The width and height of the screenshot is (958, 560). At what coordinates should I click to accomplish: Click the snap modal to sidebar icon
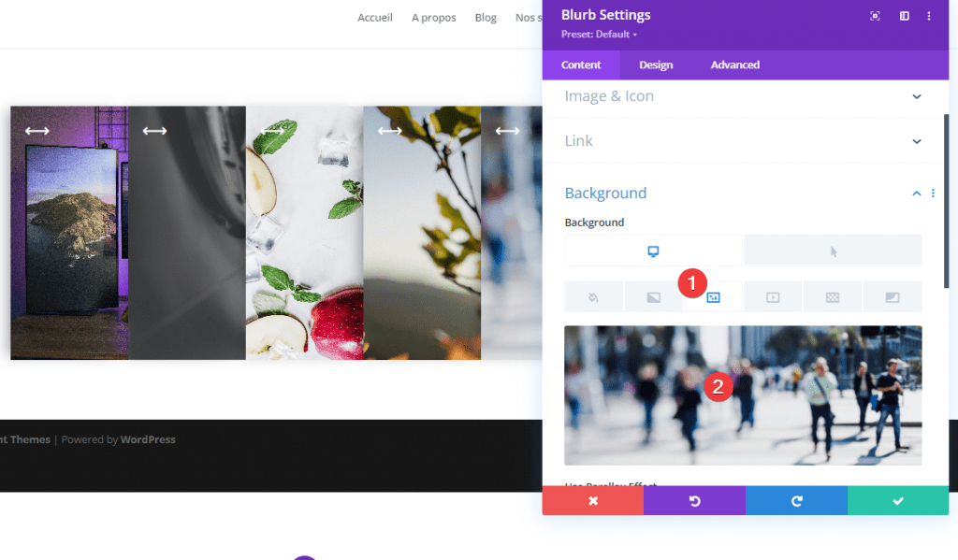point(905,16)
